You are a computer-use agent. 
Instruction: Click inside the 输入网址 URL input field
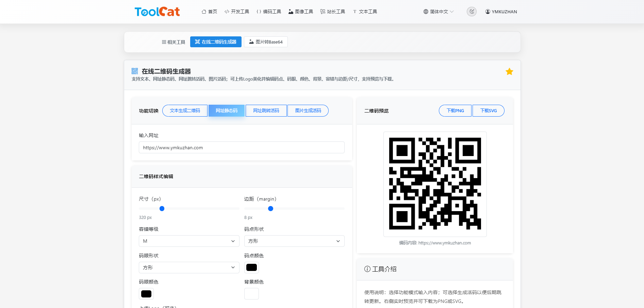click(242, 147)
